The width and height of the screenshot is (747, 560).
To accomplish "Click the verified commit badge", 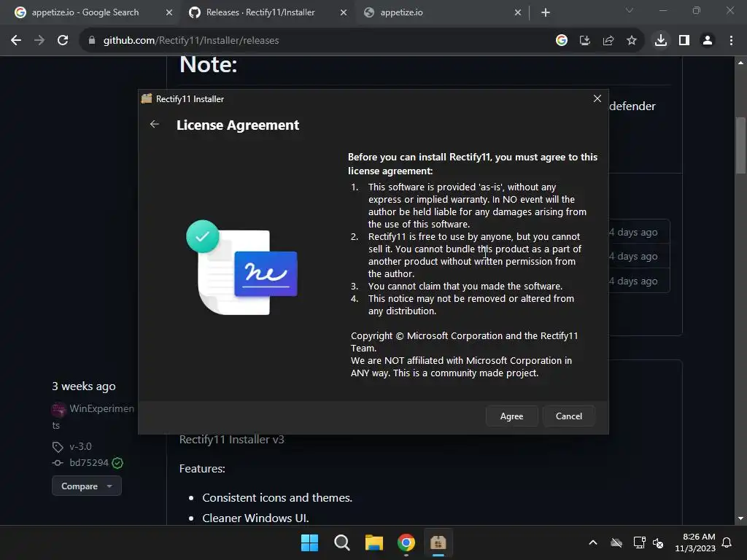I will [117, 463].
